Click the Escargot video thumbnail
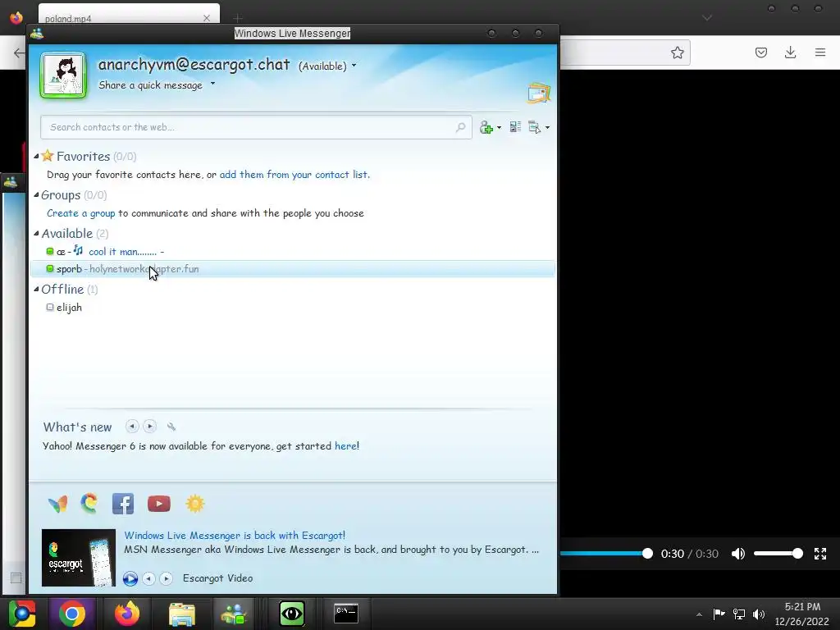 (79, 558)
